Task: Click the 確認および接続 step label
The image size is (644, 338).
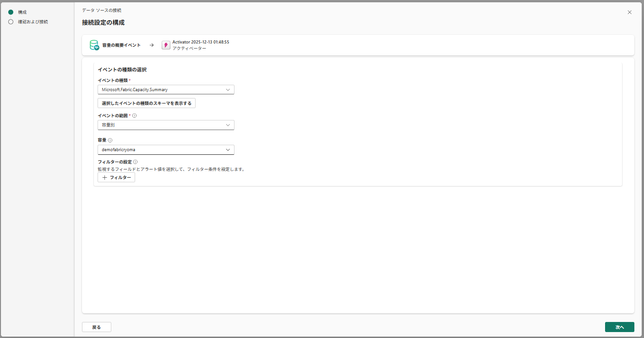Action: pos(33,22)
